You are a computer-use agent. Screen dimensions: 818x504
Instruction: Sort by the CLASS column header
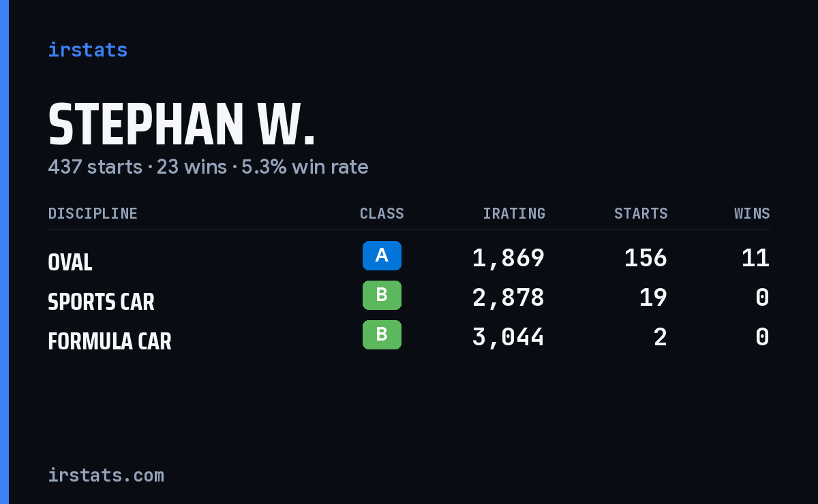382,214
